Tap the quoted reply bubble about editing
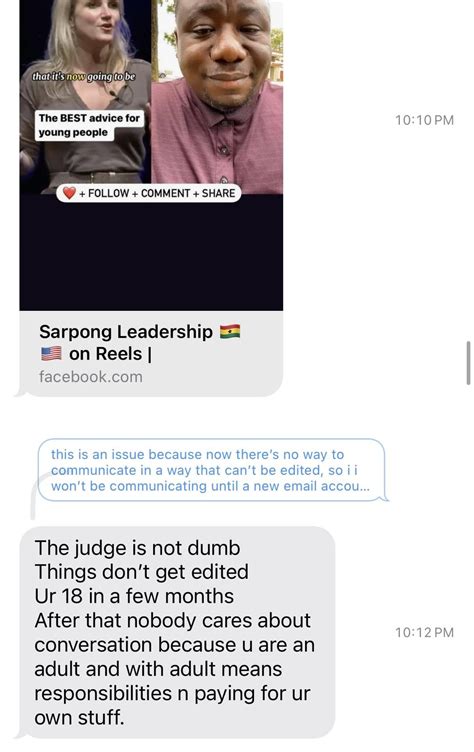Image resolution: width=474 pixels, height=752 pixels. pos(211,470)
